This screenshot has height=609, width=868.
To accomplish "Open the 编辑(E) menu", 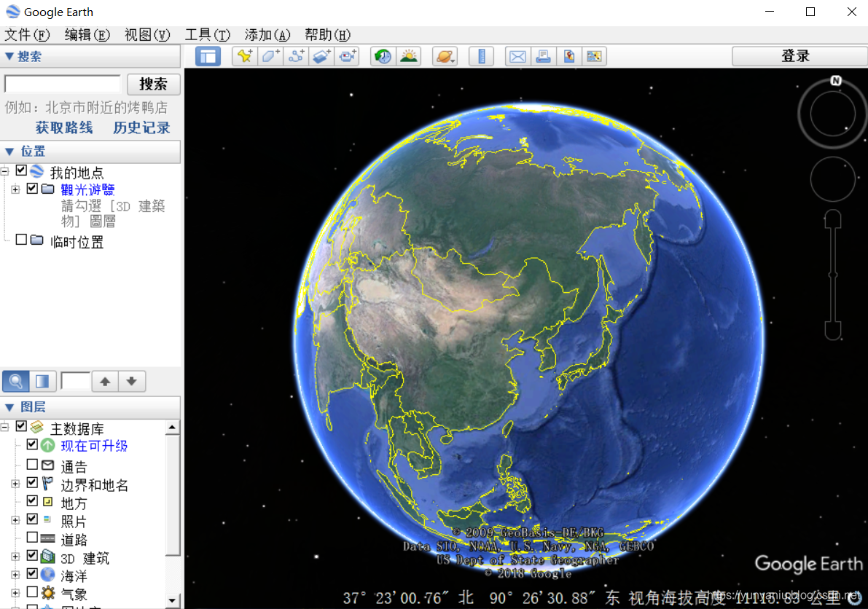I will click(x=87, y=35).
